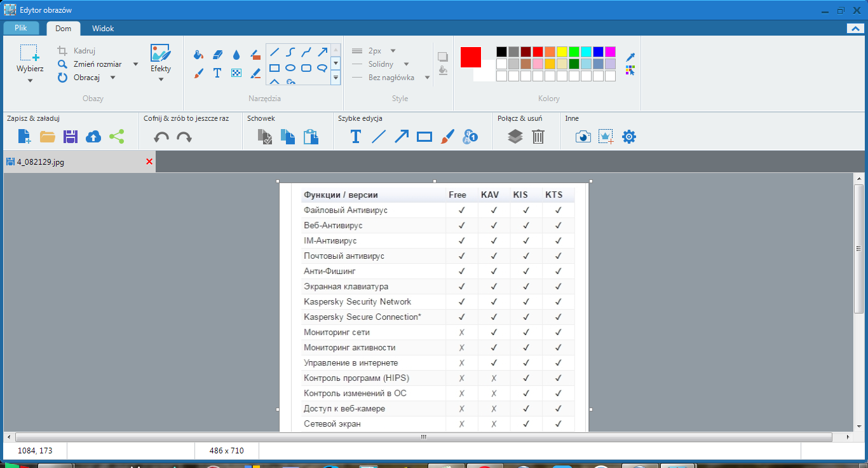The width and height of the screenshot is (868, 468).
Task: Click the green share icon
Action: click(x=116, y=136)
